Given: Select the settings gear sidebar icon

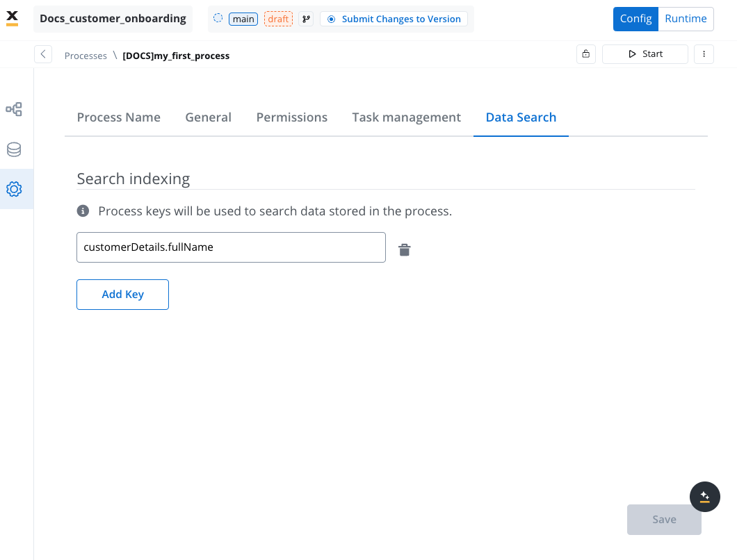Looking at the screenshot, I should click(x=14, y=189).
